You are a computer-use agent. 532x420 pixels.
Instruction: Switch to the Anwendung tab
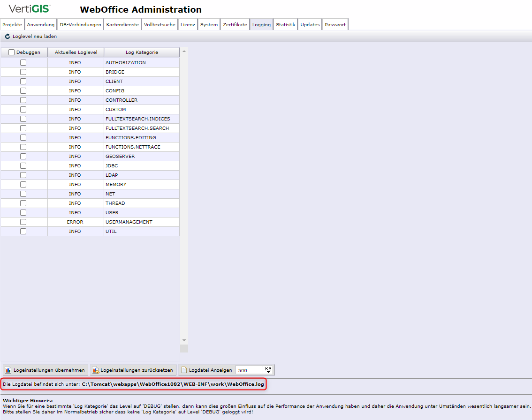click(41, 24)
